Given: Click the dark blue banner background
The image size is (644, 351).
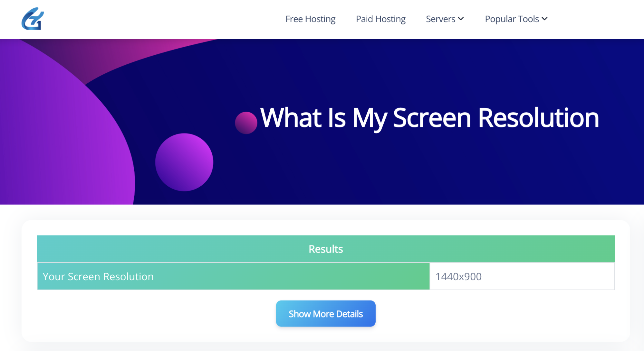Looking at the screenshot, I should [451, 174].
